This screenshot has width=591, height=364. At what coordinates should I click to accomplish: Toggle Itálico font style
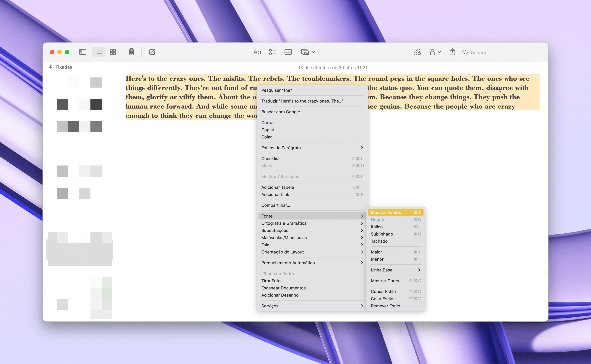pos(396,227)
